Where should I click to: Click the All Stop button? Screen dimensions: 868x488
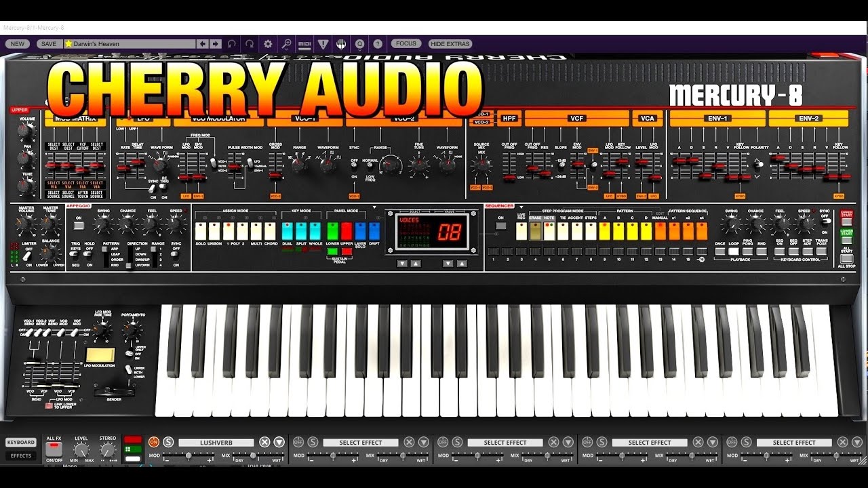(846, 258)
